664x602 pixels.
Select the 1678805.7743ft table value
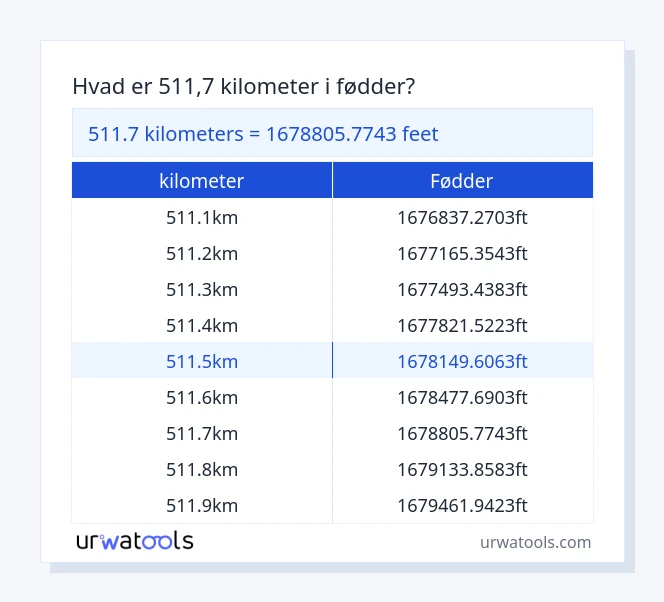click(462, 433)
